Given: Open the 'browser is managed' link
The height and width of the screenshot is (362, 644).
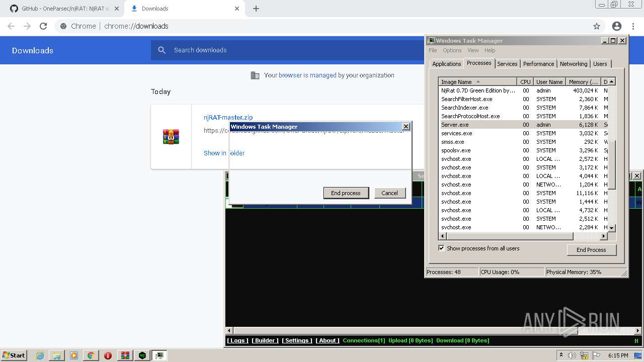Looking at the screenshot, I should (x=307, y=75).
